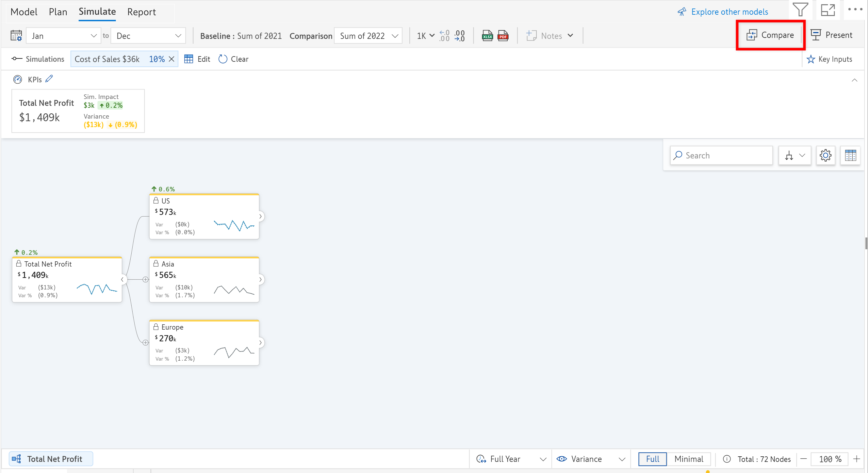Open the Dec end month dropdown
The width and height of the screenshot is (868, 473).
pos(148,36)
